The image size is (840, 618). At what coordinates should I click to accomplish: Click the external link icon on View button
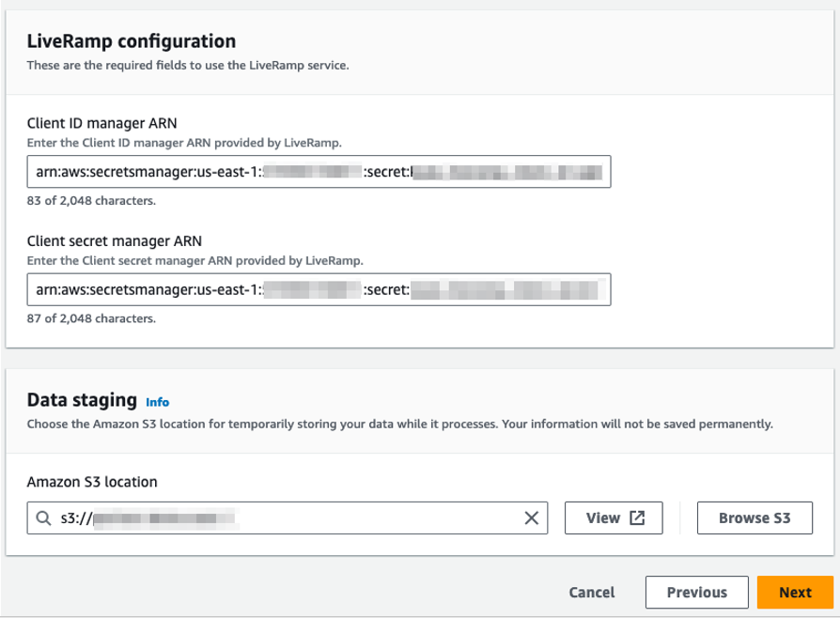coord(635,516)
